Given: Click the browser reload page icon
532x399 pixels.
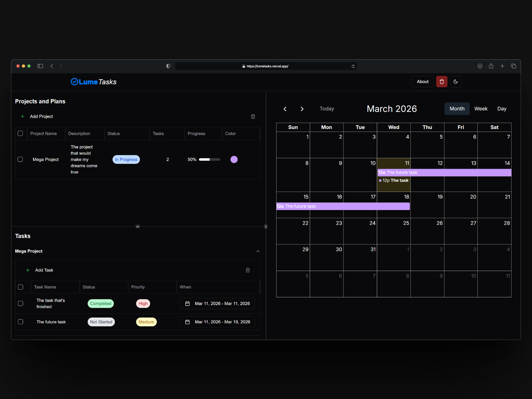Looking at the screenshot, I should [x=353, y=66].
